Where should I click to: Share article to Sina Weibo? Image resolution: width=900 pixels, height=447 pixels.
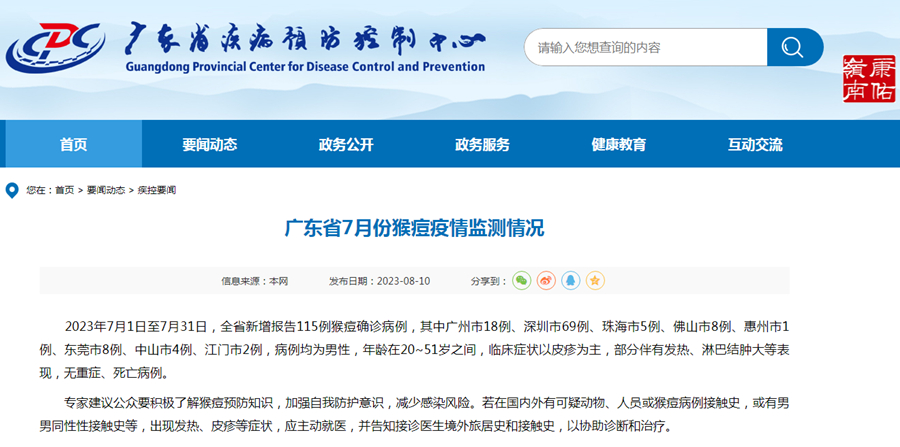click(x=546, y=281)
